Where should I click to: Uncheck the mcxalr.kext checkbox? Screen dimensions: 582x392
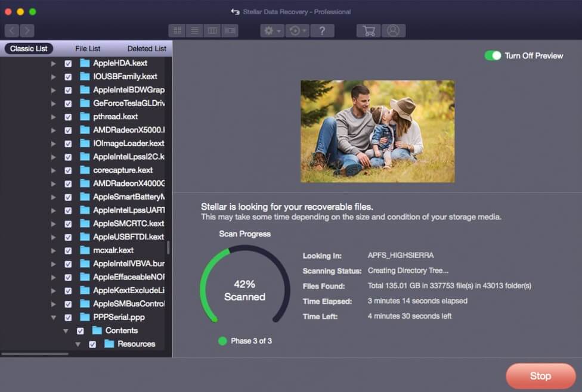coord(68,250)
